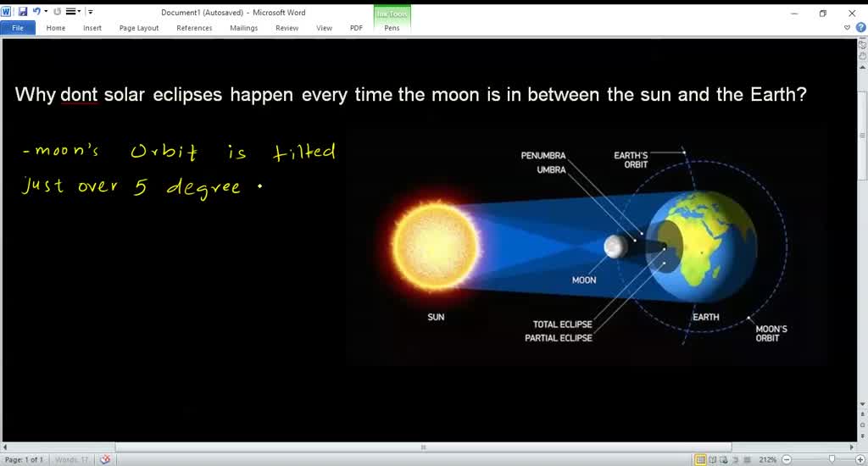Customize Quick Access Toolbar dropdown
This screenshot has height=466, width=868.
pyautogui.click(x=91, y=12)
